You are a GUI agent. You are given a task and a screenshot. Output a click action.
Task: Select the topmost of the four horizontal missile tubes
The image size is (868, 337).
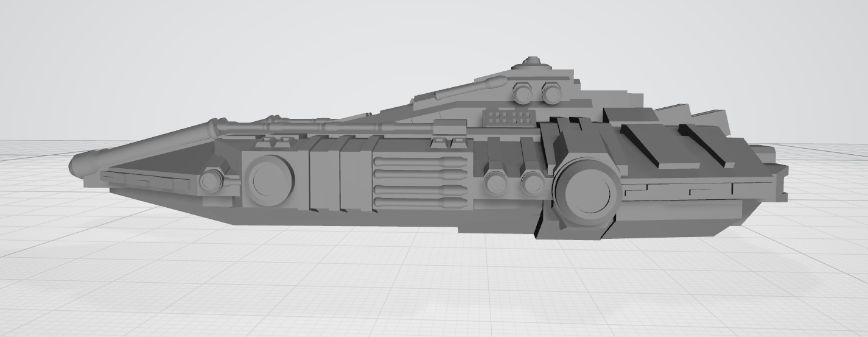[x=420, y=162]
